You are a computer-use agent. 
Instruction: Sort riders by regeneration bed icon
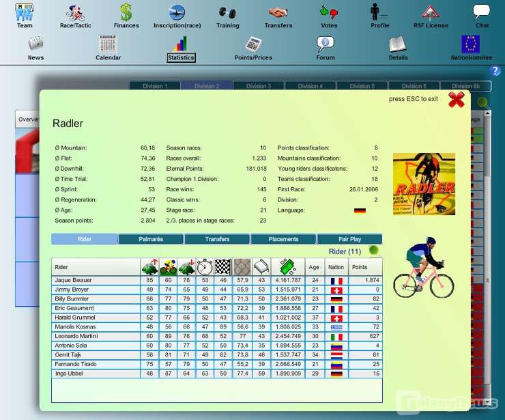[x=261, y=267]
